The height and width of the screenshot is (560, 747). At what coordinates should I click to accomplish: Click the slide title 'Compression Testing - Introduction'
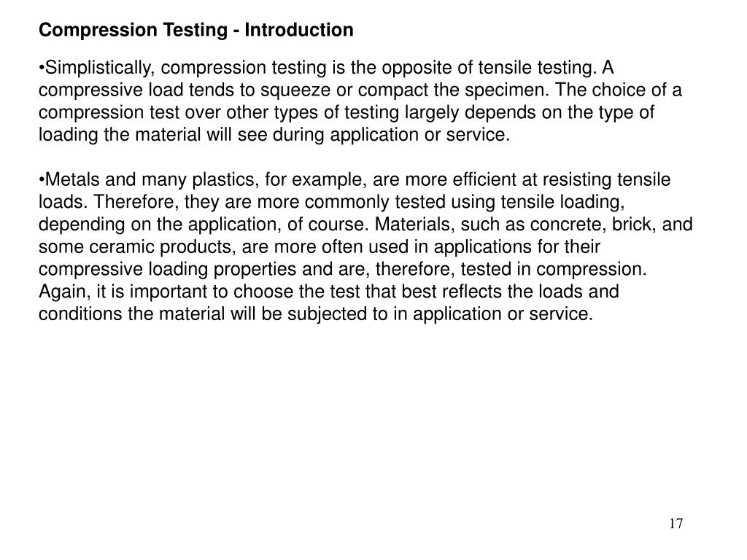196,30
